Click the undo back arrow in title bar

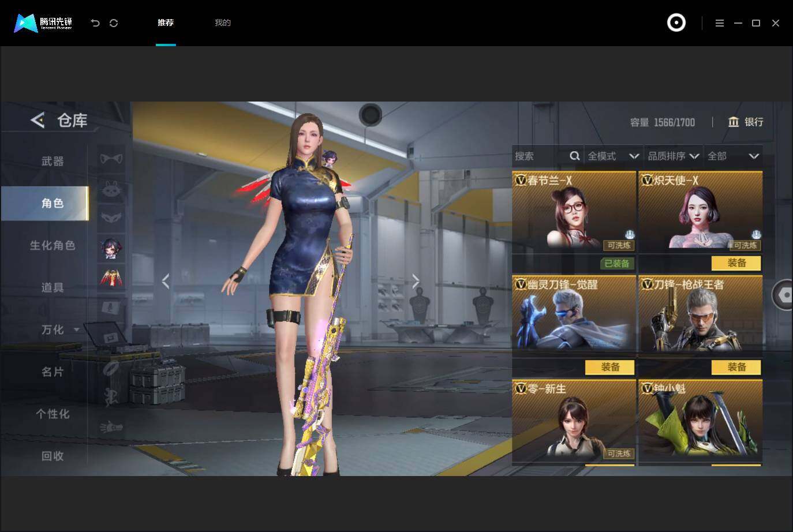pos(95,23)
